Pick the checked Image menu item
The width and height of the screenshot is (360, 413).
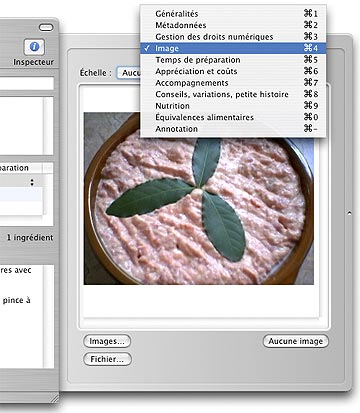pyautogui.click(x=233, y=48)
